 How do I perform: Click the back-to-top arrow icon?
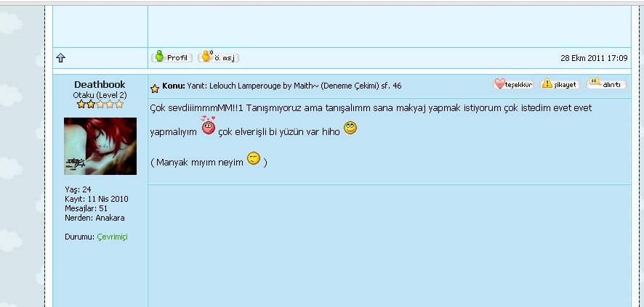(x=61, y=58)
